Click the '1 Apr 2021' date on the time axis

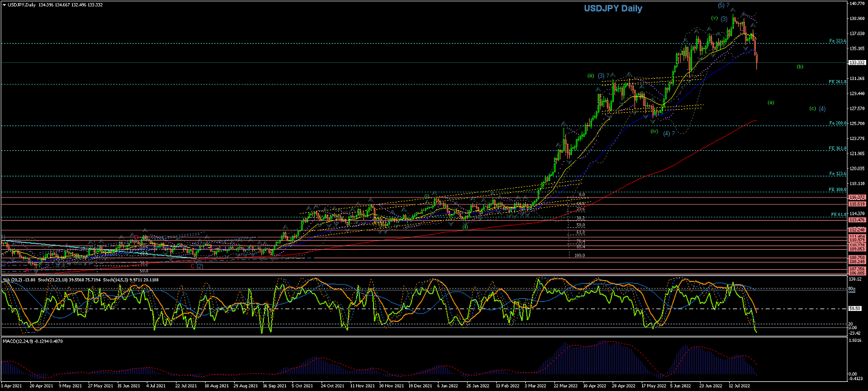(x=12, y=385)
